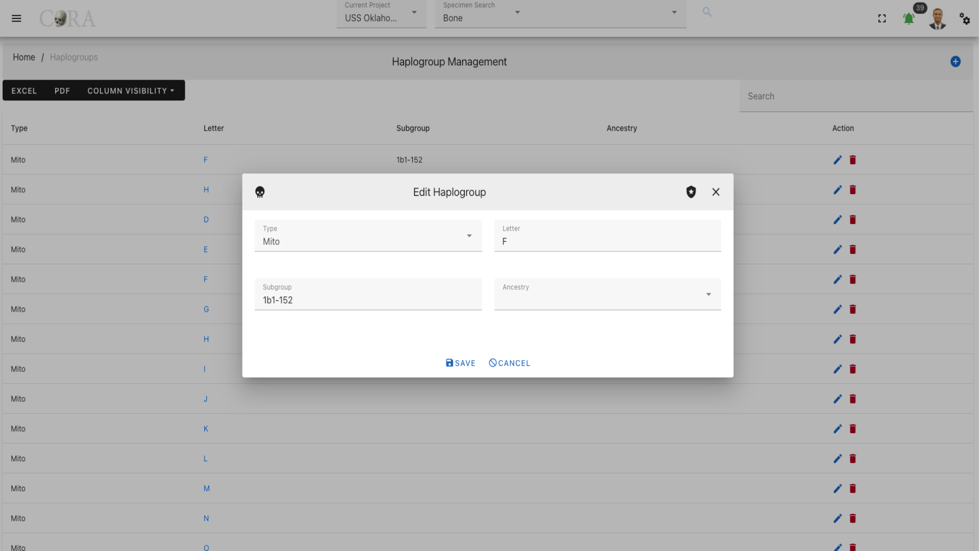This screenshot has height=551, width=980.
Task: Delete the Mito D row
Action: click(852, 220)
